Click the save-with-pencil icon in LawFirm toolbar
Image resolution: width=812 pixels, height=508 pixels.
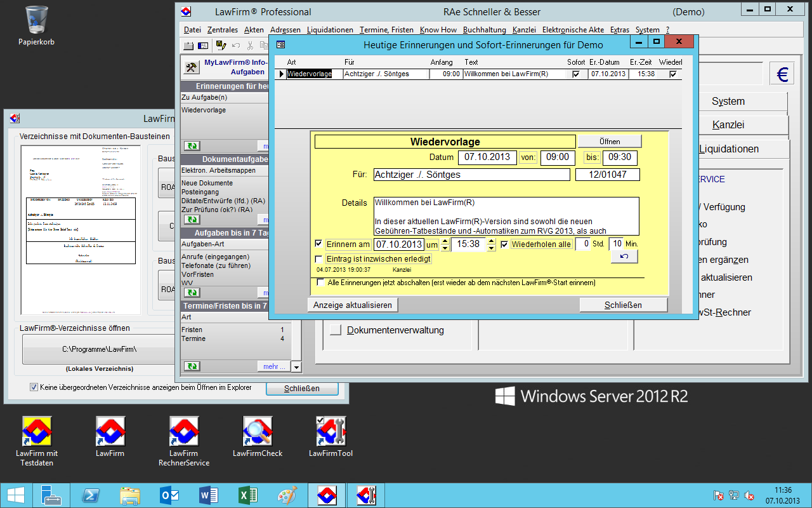(221, 45)
